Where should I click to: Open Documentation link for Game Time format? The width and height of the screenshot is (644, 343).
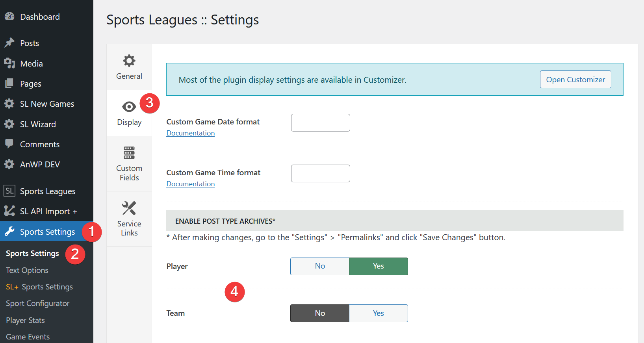(x=191, y=184)
